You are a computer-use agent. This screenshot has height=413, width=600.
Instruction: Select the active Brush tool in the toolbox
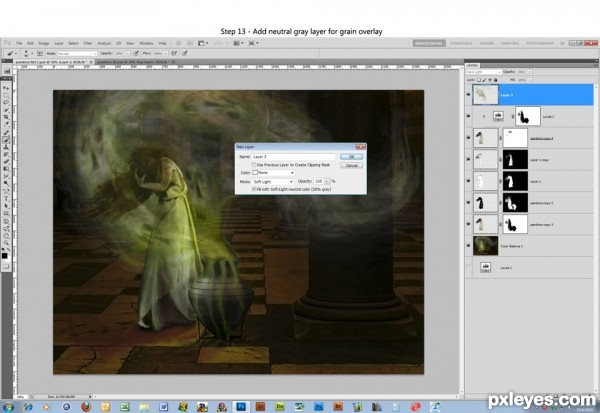pyautogui.click(x=7, y=140)
